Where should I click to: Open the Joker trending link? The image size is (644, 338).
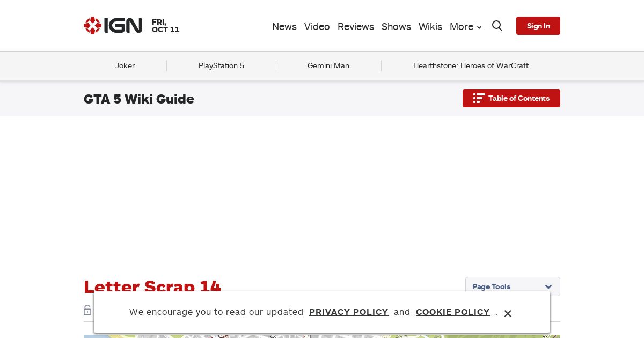(125, 65)
